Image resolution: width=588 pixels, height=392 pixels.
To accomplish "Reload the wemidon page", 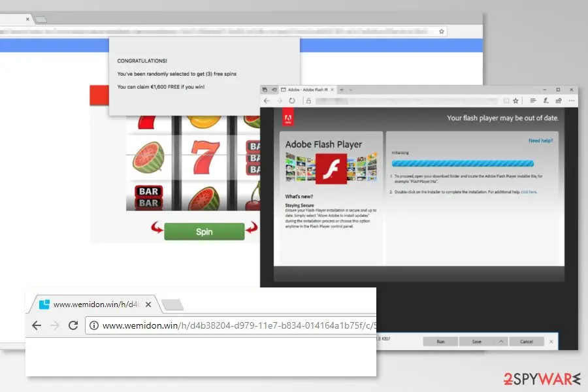I will click(x=73, y=325).
